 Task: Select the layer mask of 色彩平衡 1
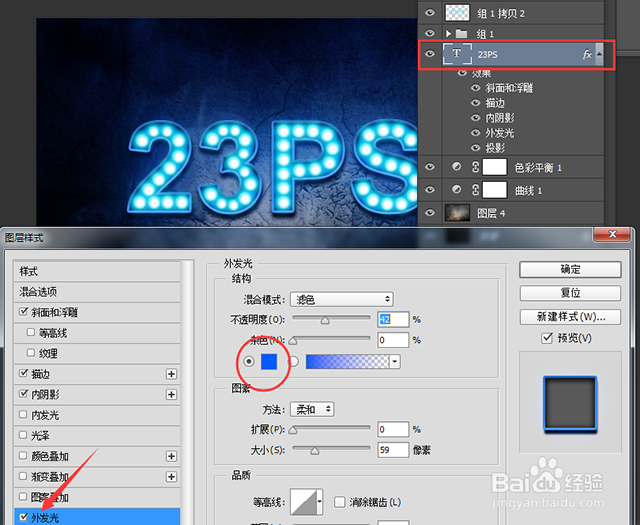495,167
